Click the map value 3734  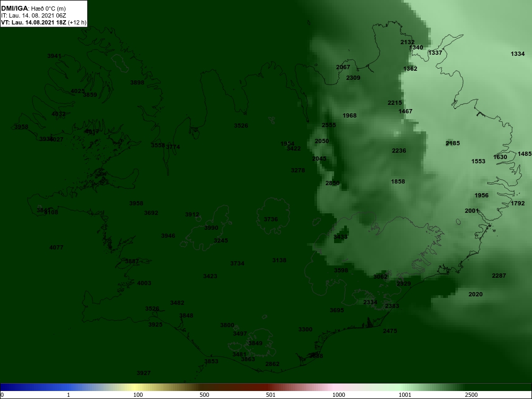point(237,263)
